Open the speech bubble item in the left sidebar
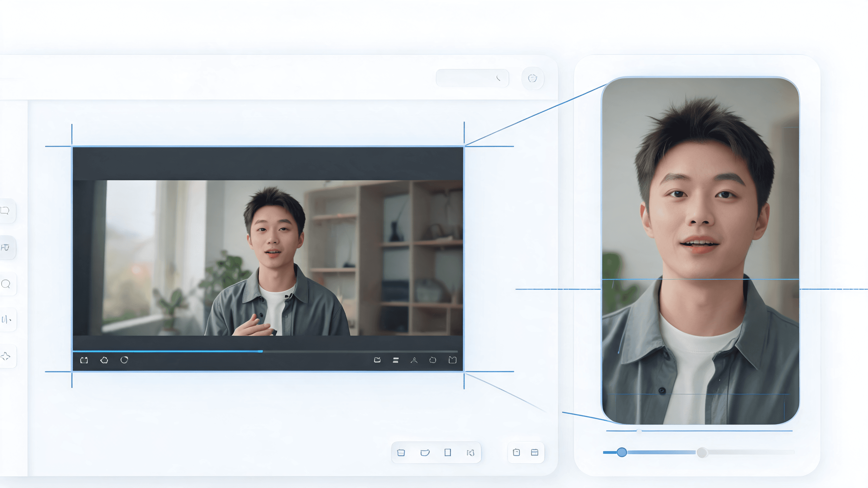The width and height of the screenshot is (868, 488). (5, 211)
